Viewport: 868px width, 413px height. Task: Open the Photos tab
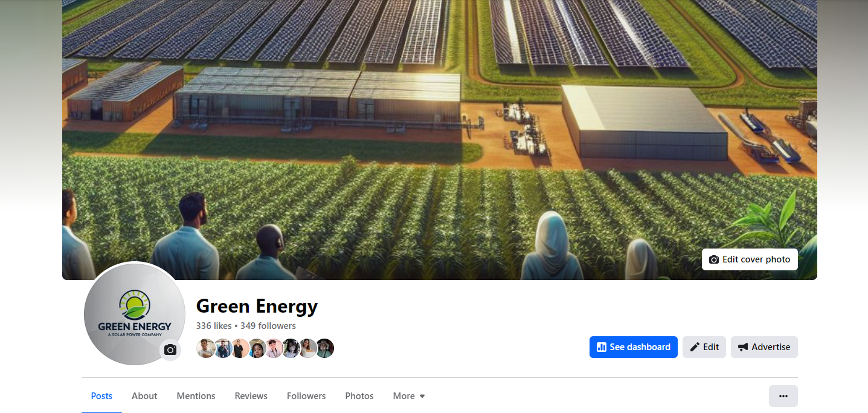359,396
